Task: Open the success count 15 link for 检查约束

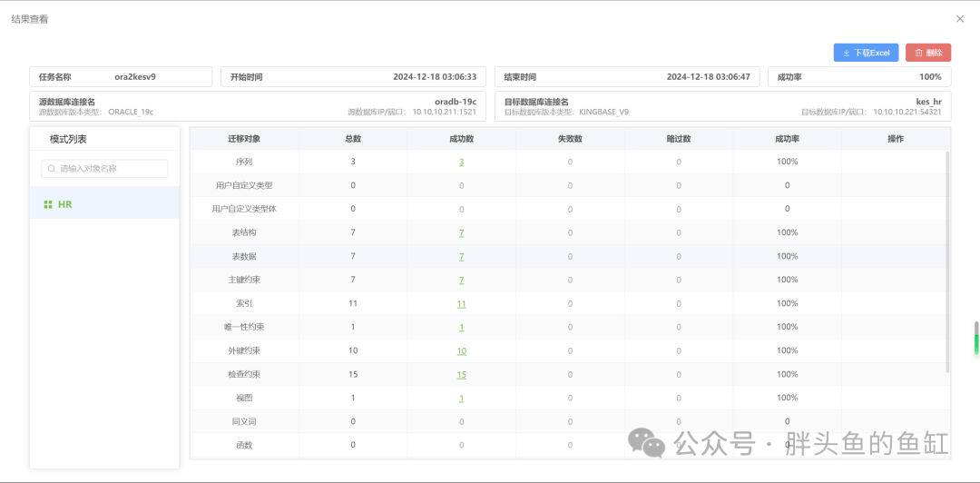Action: click(x=461, y=374)
